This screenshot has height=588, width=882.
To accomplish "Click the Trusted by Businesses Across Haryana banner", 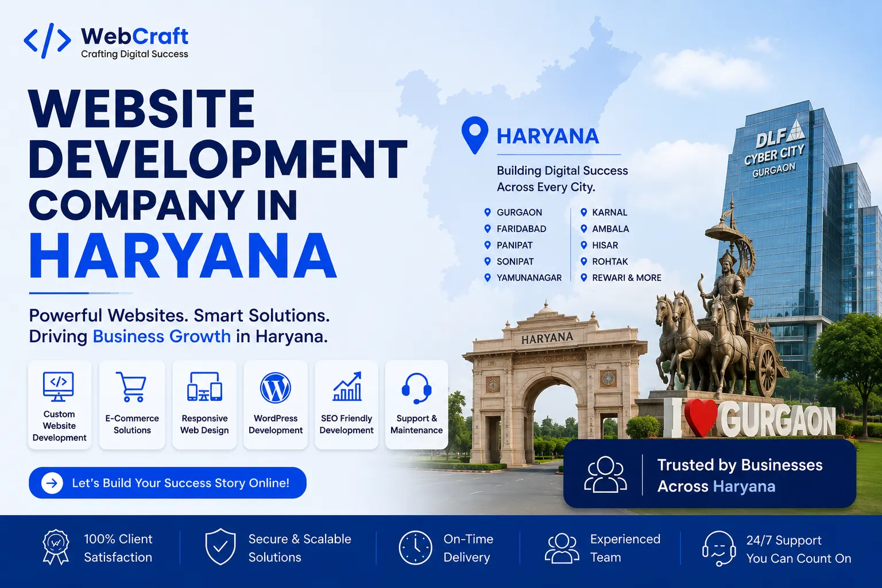I will [x=710, y=474].
